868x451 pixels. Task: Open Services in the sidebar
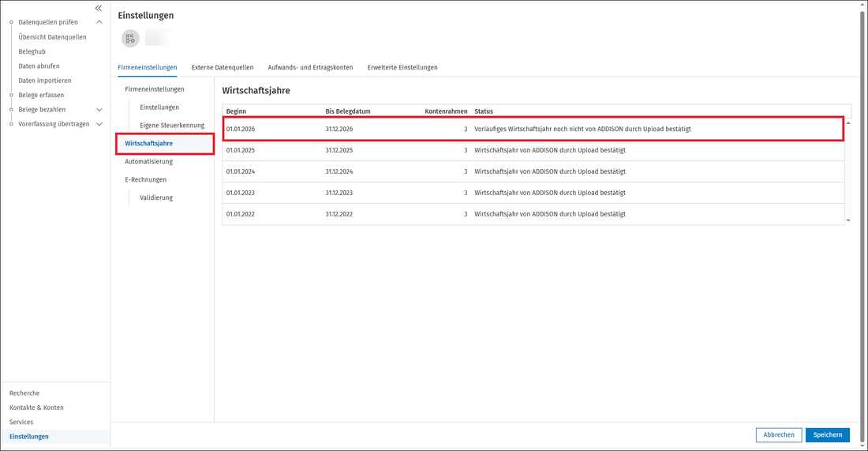click(21, 422)
